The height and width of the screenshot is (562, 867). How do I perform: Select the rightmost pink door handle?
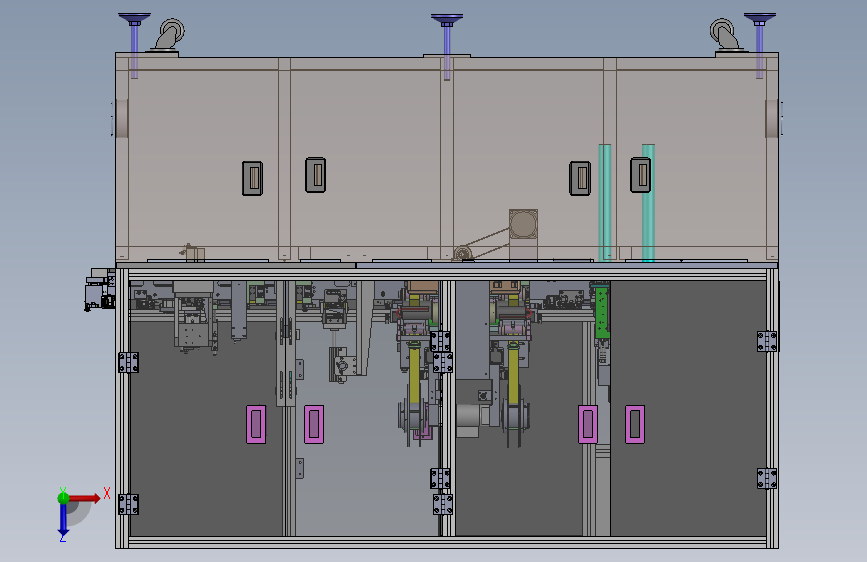[x=635, y=424]
